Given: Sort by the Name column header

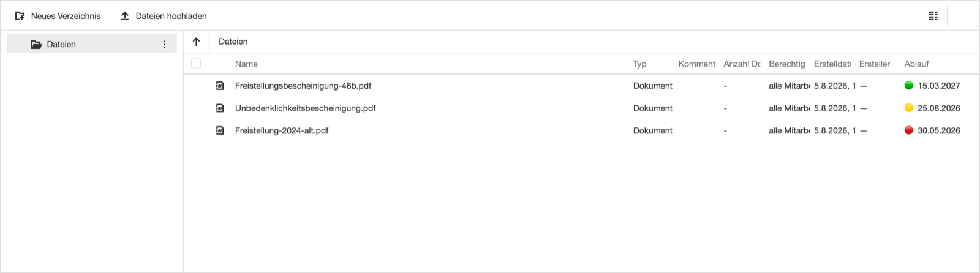Looking at the screenshot, I should click(x=246, y=64).
